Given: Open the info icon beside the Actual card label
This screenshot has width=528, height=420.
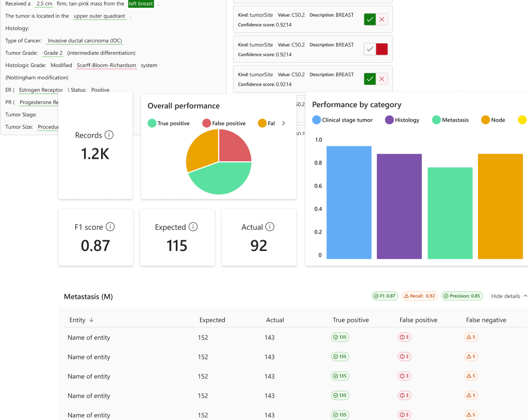Looking at the screenshot, I should [270, 227].
